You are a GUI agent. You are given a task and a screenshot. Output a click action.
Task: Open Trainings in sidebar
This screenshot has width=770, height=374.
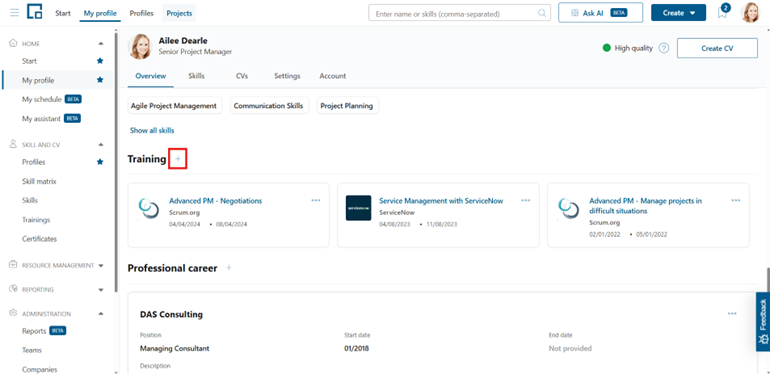(x=36, y=219)
